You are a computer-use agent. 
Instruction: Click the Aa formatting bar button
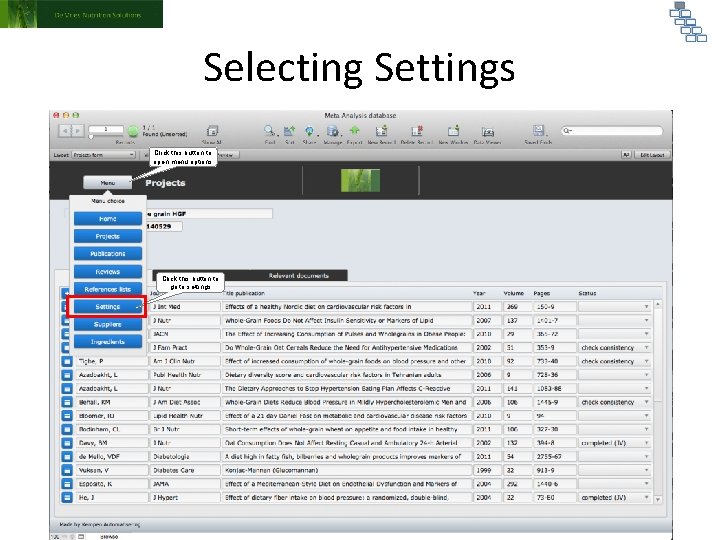[626, 155]
